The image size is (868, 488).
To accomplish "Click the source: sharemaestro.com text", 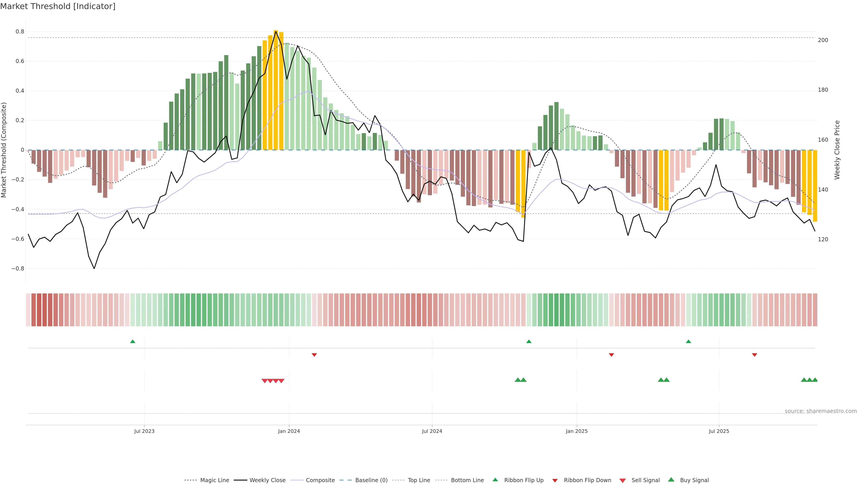I will point(821,411).
